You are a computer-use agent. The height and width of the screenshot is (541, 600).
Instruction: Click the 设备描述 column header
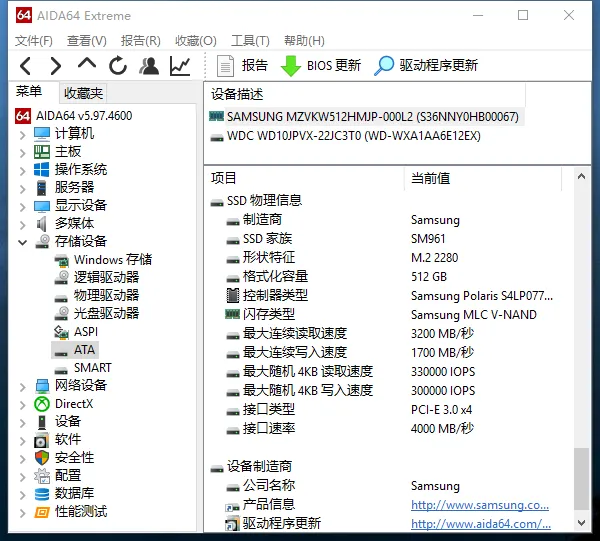pos(365,95)
